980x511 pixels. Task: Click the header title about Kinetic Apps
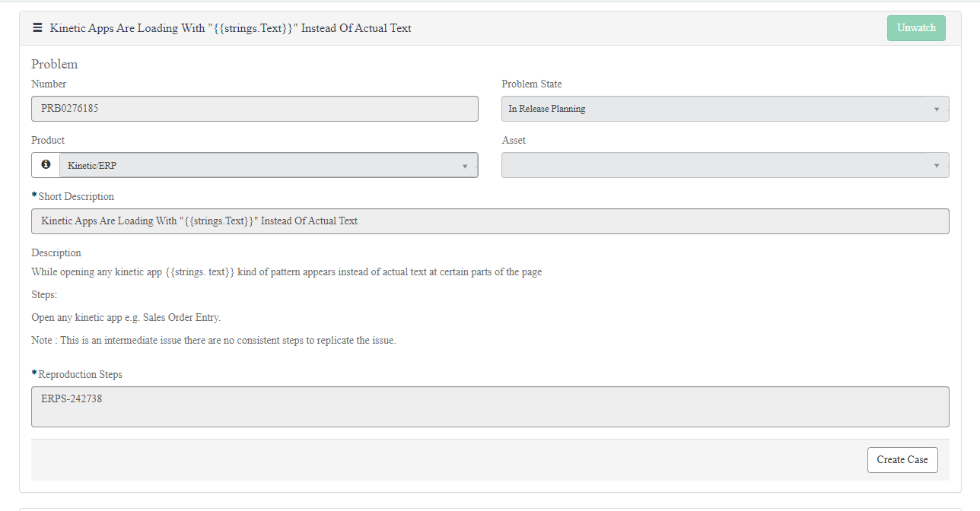tap(231, 28)
